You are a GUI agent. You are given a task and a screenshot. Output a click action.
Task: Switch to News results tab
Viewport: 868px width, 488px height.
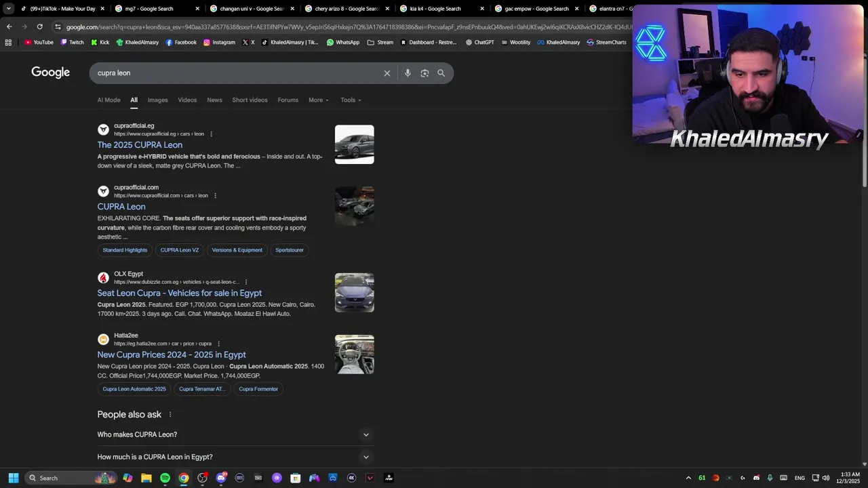(x=214, y=100)
